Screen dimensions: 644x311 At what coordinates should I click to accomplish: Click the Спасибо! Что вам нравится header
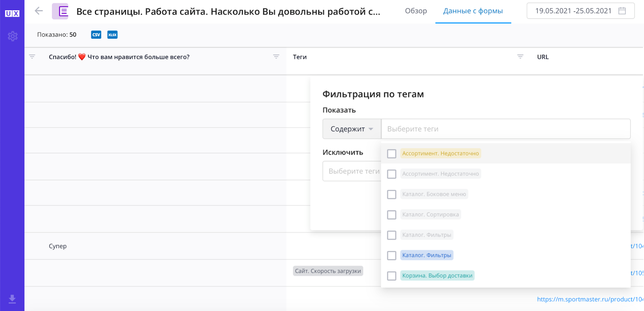[x=119, y=57]
